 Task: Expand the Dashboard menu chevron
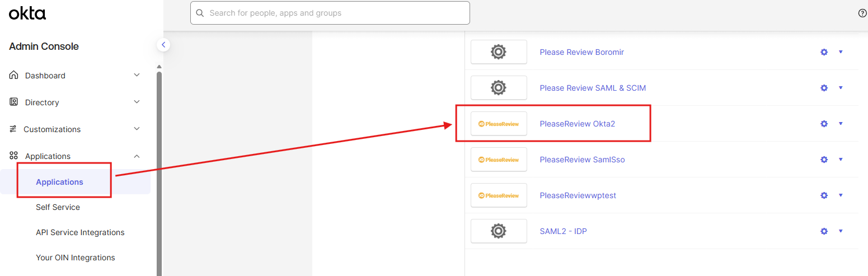click(x=137, y=75)
